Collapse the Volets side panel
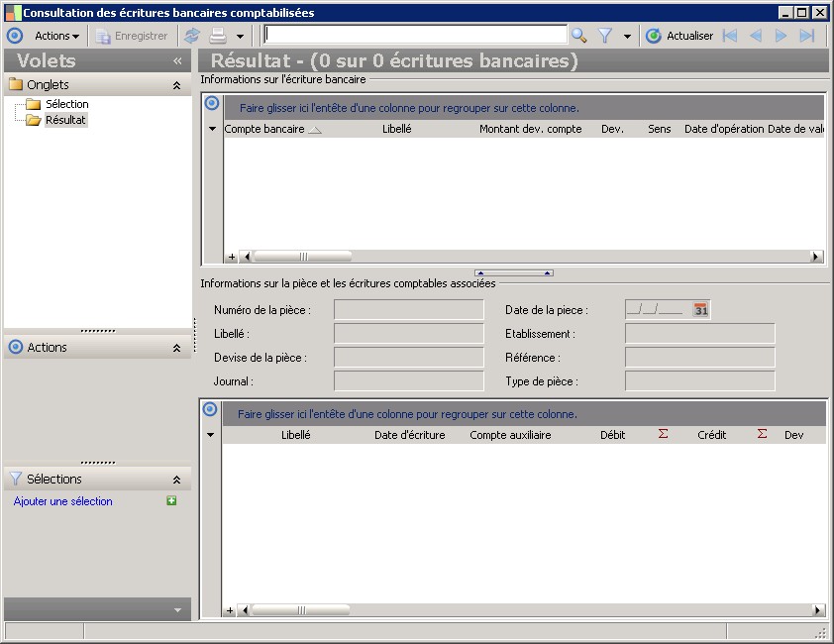 [x=177, y=61]
